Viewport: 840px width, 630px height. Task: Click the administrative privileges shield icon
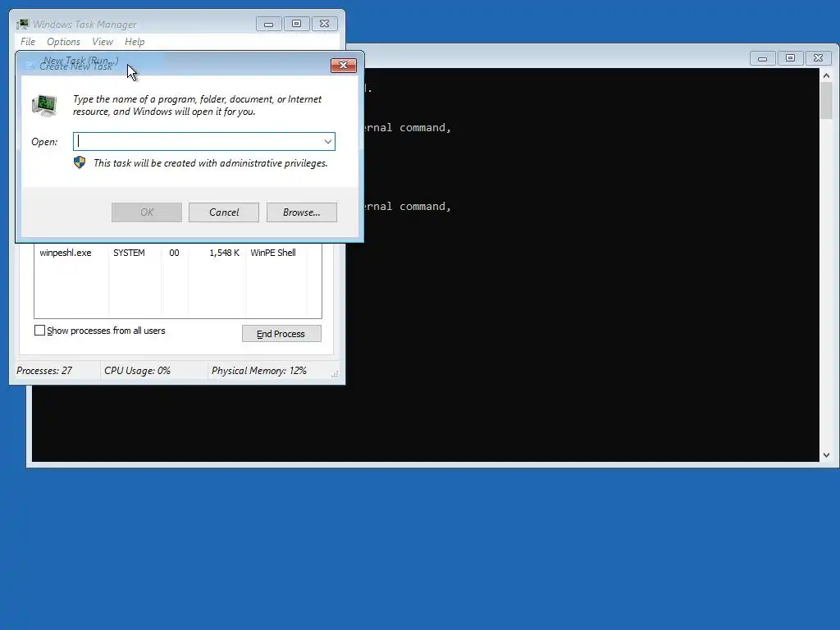80,162
